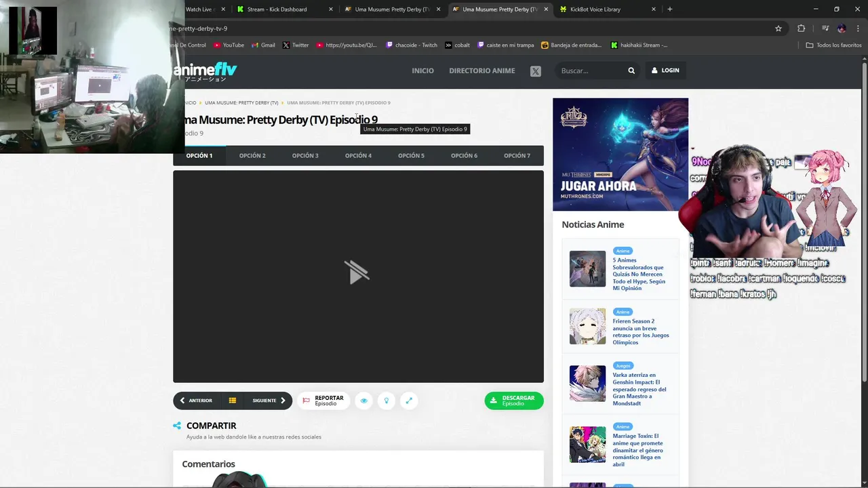This screenshot has height=488, width=868.
Task: Open the Varka aterriza en Genshin Impact article
Action: [639, 389]
